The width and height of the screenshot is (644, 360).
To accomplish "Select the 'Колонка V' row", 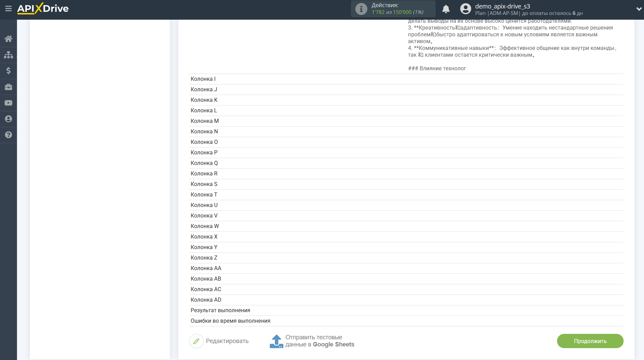I will 406,216.
